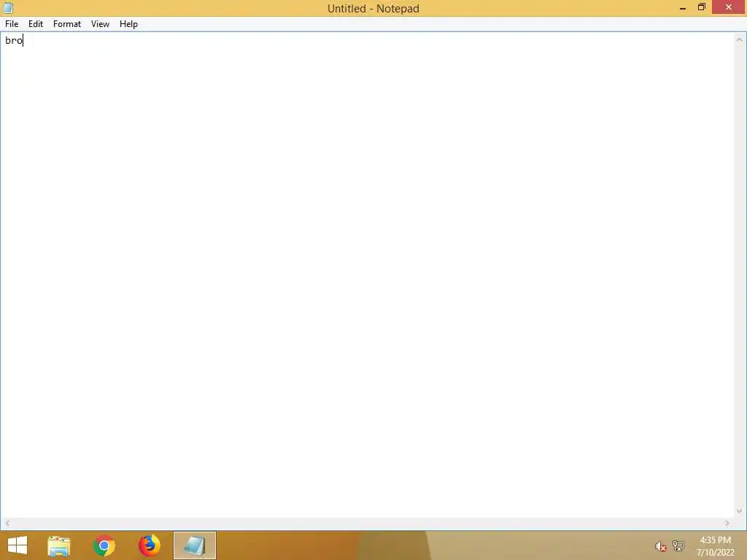
Task: Open the Help menu
Action: point(128,24)
